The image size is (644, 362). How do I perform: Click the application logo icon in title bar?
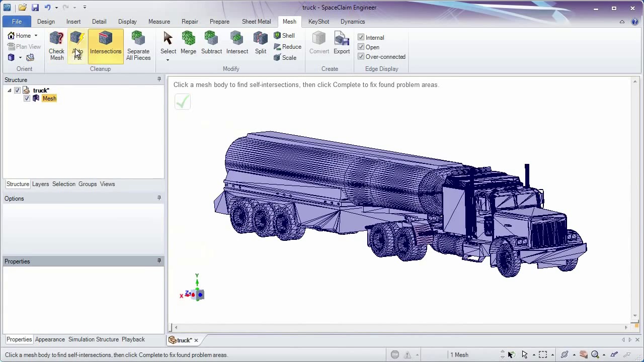(7, 8)
